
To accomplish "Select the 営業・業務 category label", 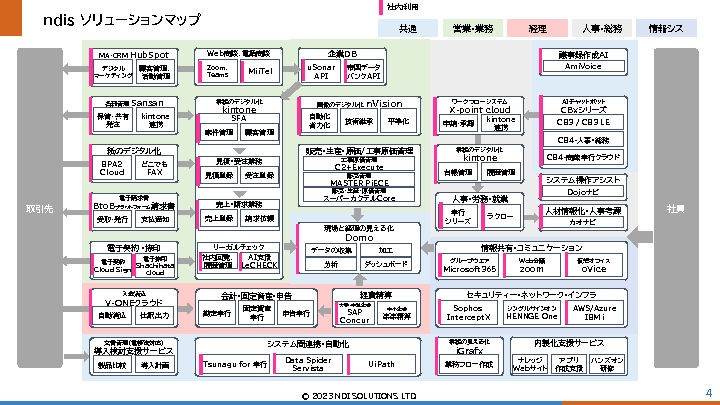I will 473,30.
